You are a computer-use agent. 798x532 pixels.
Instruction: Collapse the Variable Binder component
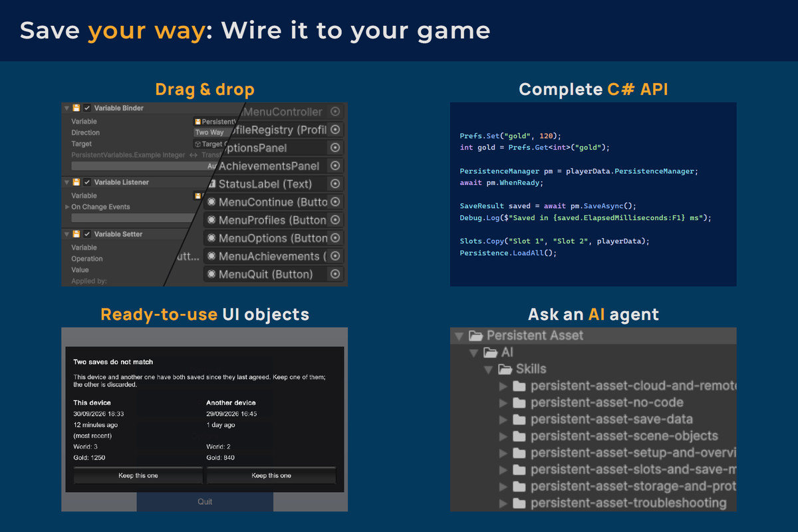pyautogui.click(x=66, y=108)
